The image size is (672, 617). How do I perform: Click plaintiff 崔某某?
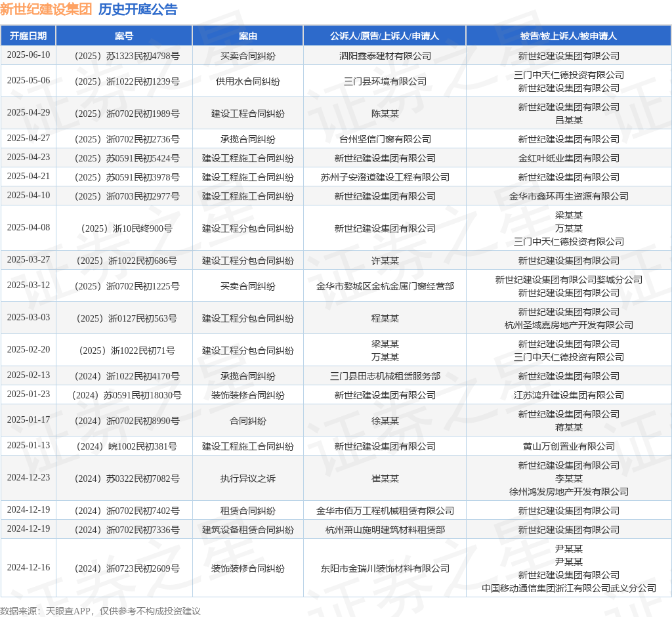[x=385, y=479]
